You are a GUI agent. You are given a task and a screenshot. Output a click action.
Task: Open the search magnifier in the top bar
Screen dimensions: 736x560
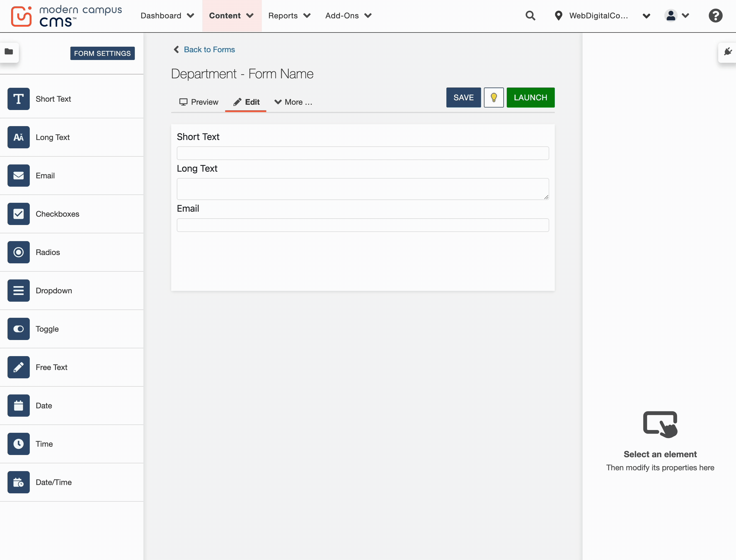530,16
